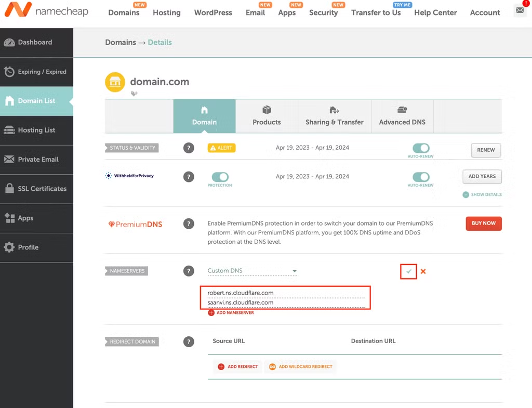
Task: Open SSL Certificates in the sidebar
Action: click(36, 189)
